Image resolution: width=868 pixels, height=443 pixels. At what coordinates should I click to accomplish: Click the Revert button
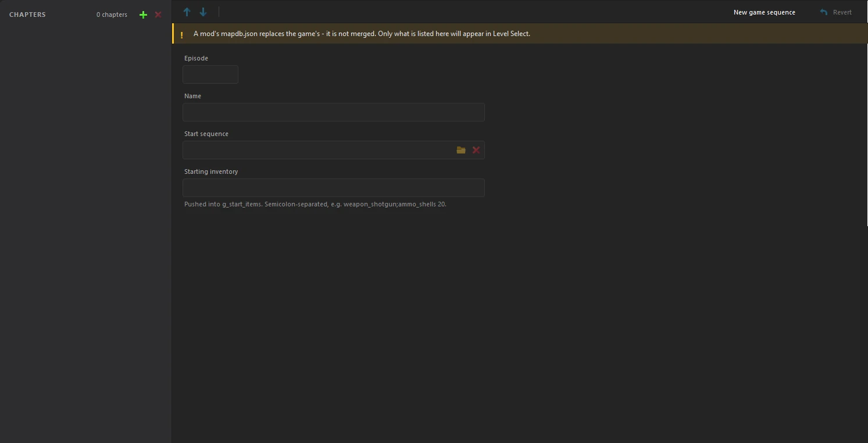pyautogui.click(x=836, y=12)
